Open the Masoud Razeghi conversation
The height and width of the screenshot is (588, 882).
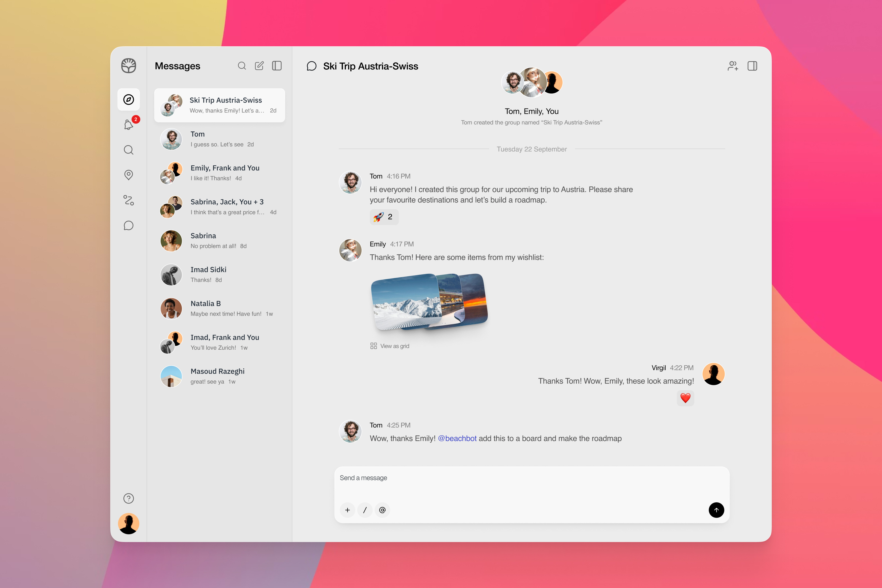(x=220, y=376)
